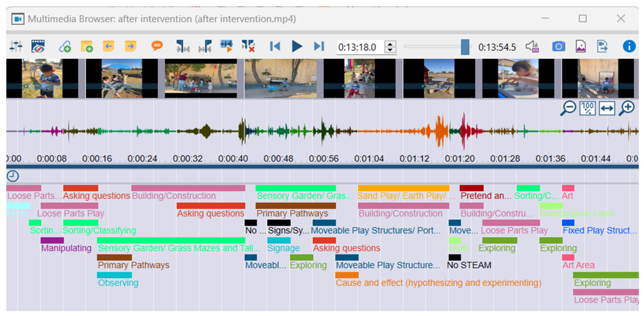The image size is (644, 316).
Task: Toggle the video preview visibility icon
Action: coord(38,46)
